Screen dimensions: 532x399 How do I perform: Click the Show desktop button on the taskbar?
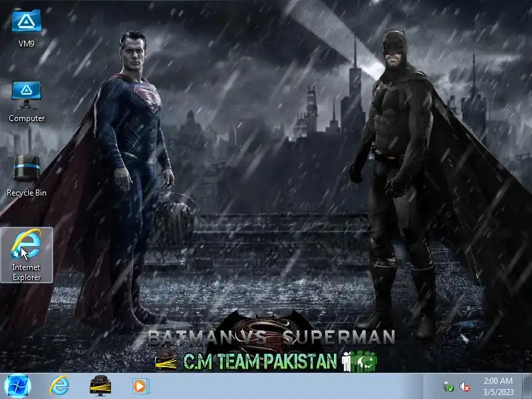click(527, 386)
